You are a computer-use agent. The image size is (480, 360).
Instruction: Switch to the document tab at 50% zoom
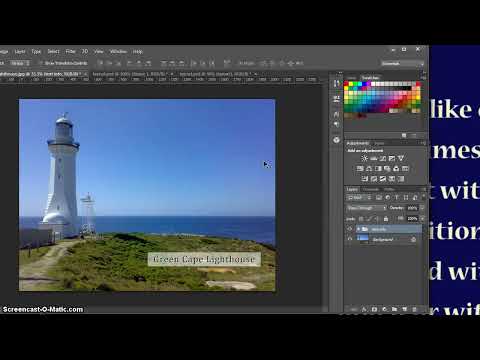coord(216,74)
